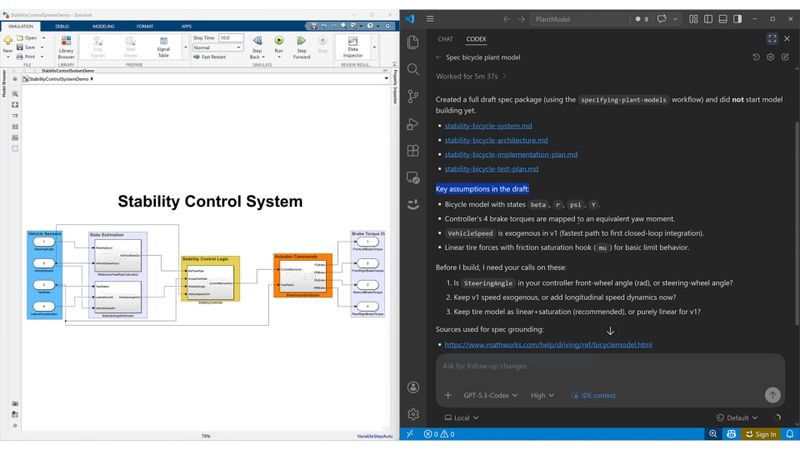Go back arrow beside Spec bicycle plant model
The height and width of the screenshot is (450, 800).
tap(439, 57)
